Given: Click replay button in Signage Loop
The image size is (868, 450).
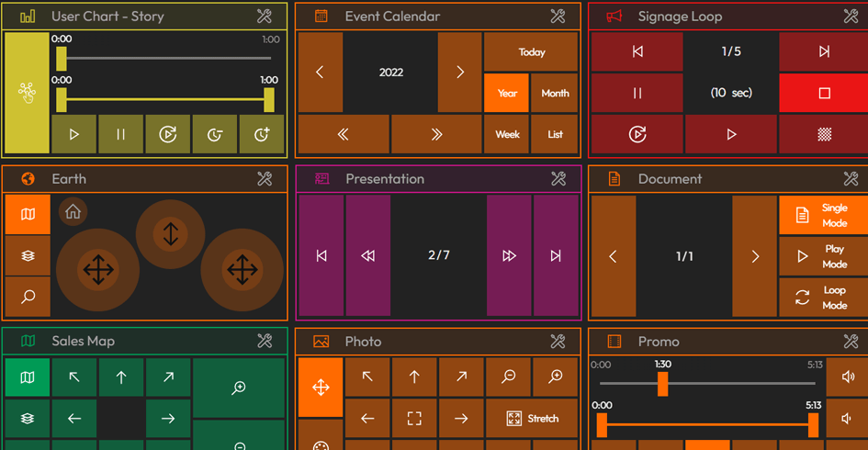Looking at the screenshot, I should [637, 134].
